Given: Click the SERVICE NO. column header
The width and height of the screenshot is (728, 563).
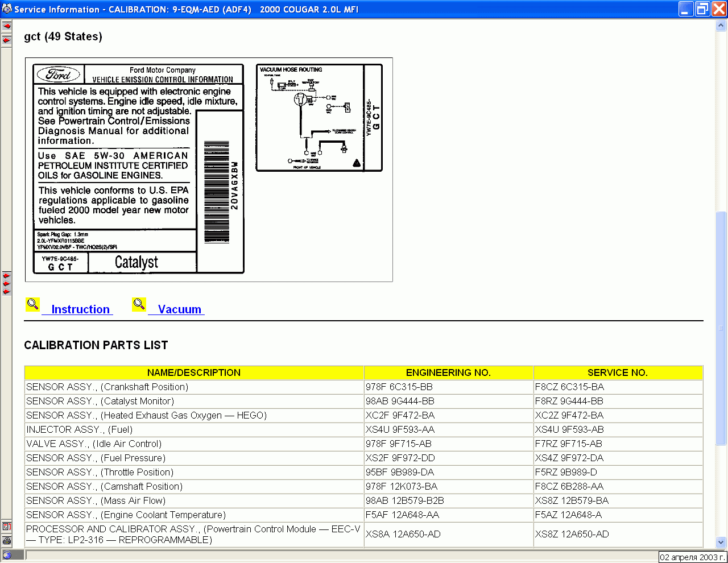Looking at the screenshot, I should (618, 372).
